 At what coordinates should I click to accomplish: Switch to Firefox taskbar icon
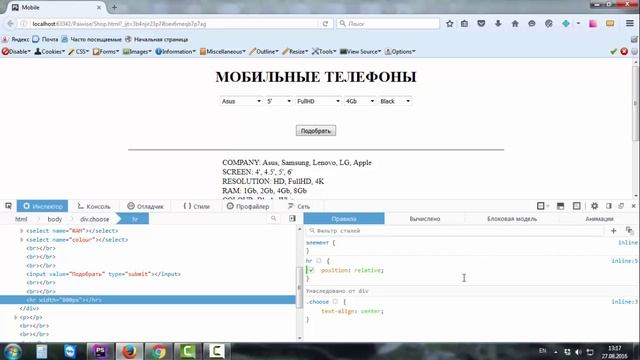129,351
